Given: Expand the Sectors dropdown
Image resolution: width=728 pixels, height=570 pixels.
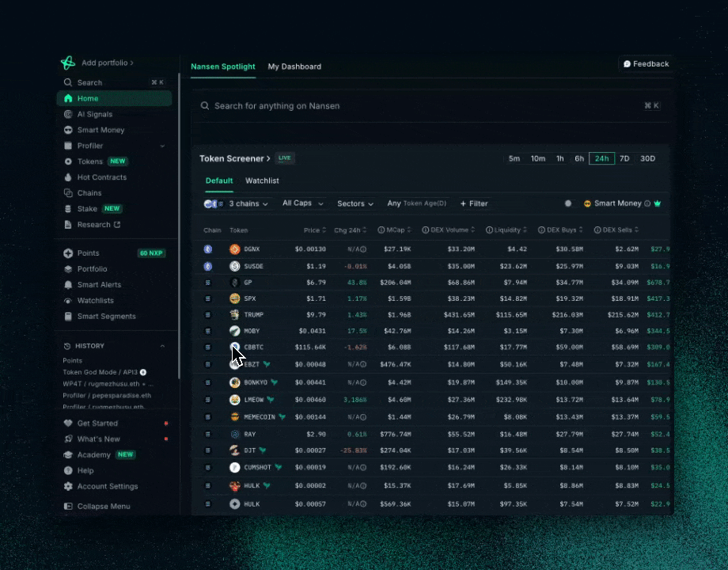Looking at the screenshot, I should coord(355,203).
